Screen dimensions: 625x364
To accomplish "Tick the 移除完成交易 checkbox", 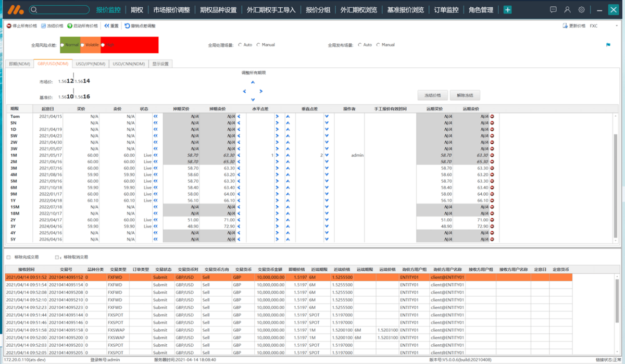I will click(8, 257).
